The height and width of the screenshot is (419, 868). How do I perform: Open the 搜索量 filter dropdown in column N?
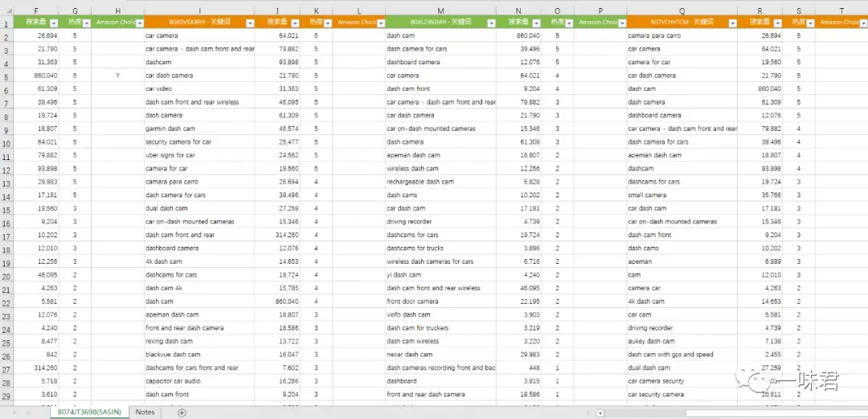536,23
